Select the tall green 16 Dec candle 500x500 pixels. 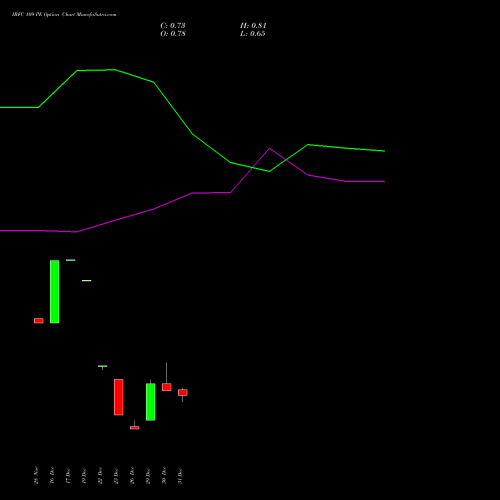coord(55,292)
